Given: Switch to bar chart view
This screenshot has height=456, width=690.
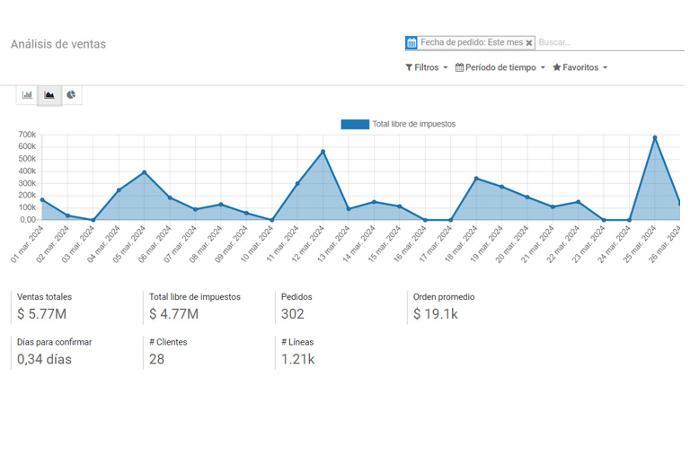Looking at the screenshot, I should [28, 95].
